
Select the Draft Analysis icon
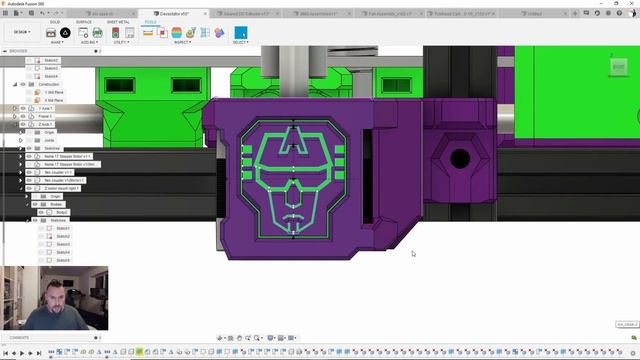(x=191, y=33)
